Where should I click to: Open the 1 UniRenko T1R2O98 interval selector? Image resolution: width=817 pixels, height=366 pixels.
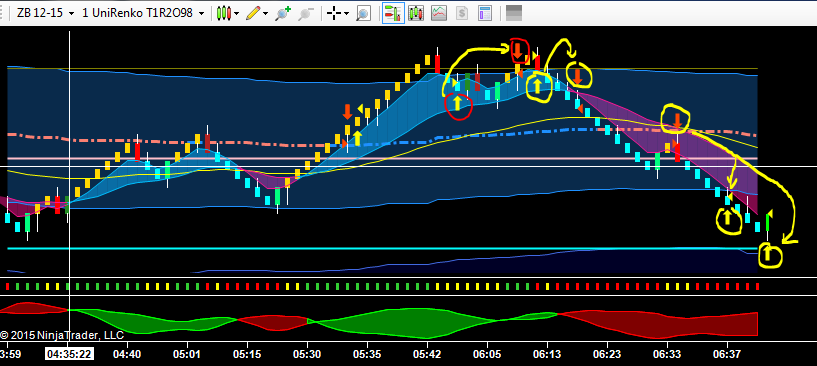pyautogui.click(x=143, y=13)
